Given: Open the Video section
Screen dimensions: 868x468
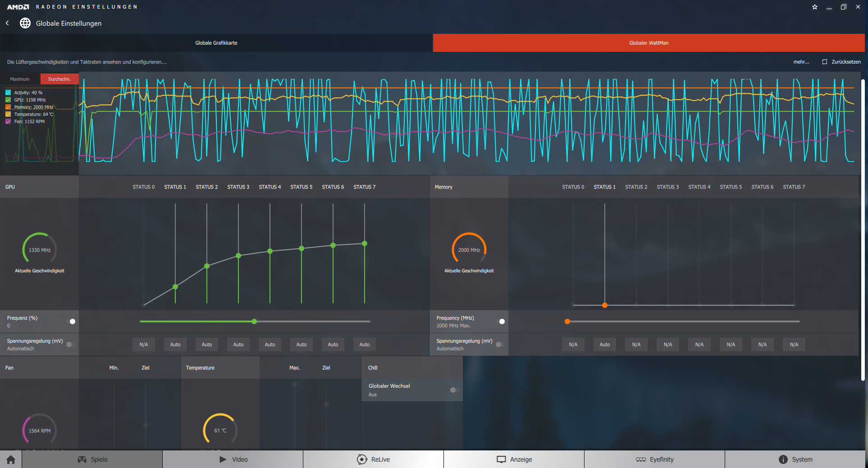Looking at the screenshot, I should [233, 459].
